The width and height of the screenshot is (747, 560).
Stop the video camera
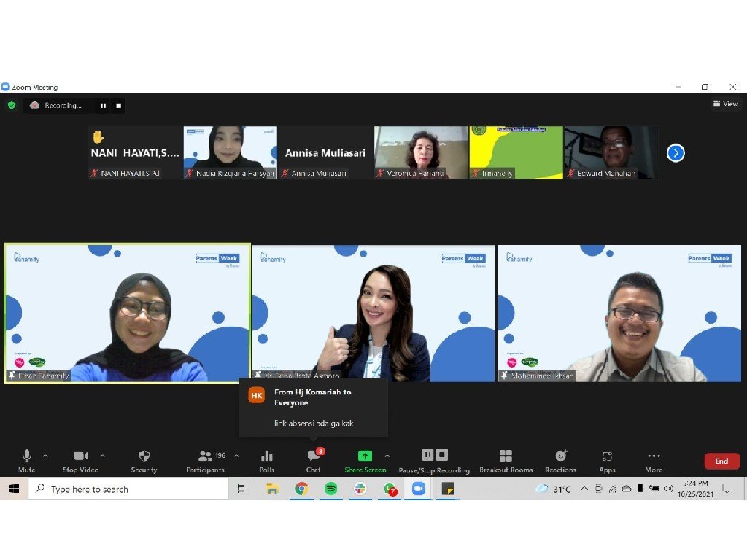[x=80, y=460]
